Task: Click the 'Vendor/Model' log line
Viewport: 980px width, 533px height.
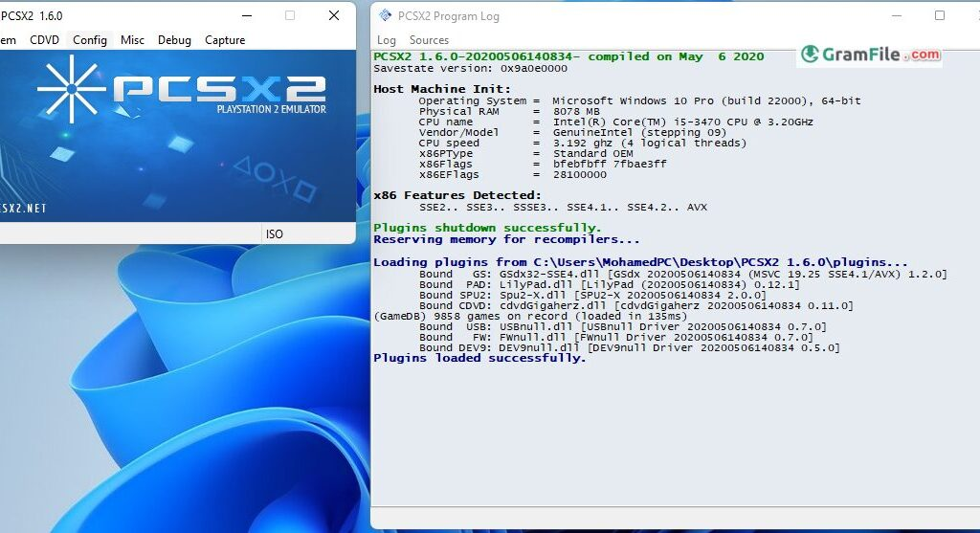Action: click(572, 132)
